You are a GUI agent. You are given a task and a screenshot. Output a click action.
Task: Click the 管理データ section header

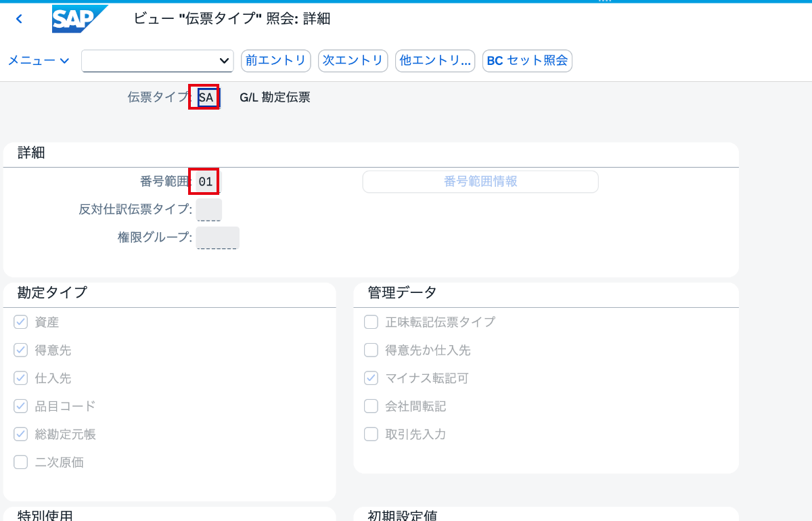click(402, 292)
